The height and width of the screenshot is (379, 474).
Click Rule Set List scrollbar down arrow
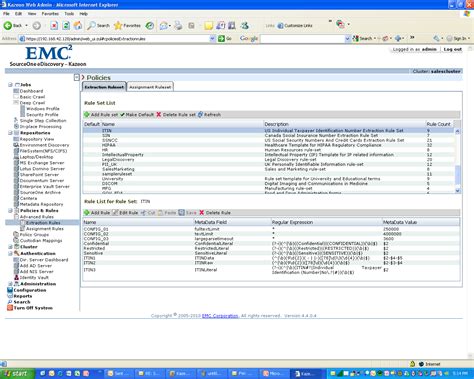coord(457,191)
